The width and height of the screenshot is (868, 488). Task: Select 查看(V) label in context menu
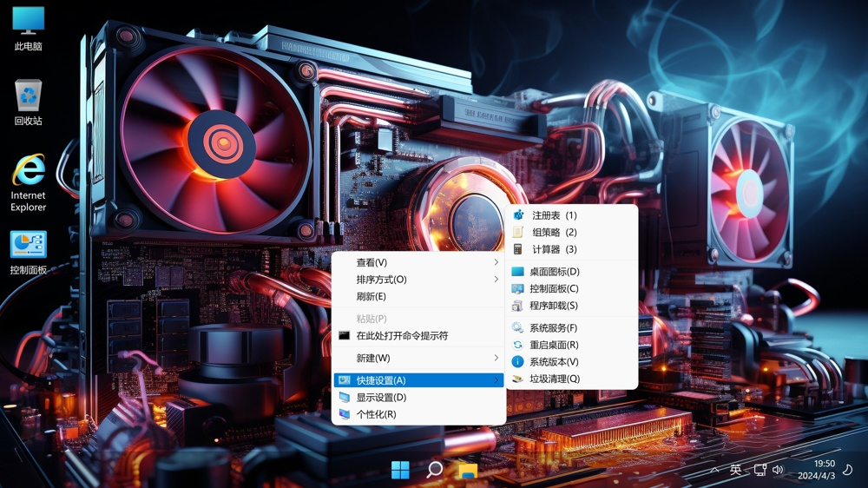372,262
